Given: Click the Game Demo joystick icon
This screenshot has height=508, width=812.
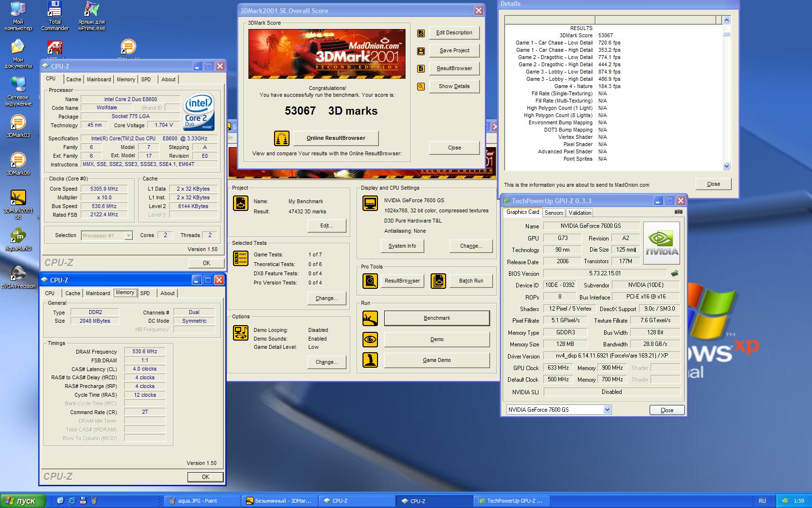Looking at the screenshot, I should click(x=370, y=360).
